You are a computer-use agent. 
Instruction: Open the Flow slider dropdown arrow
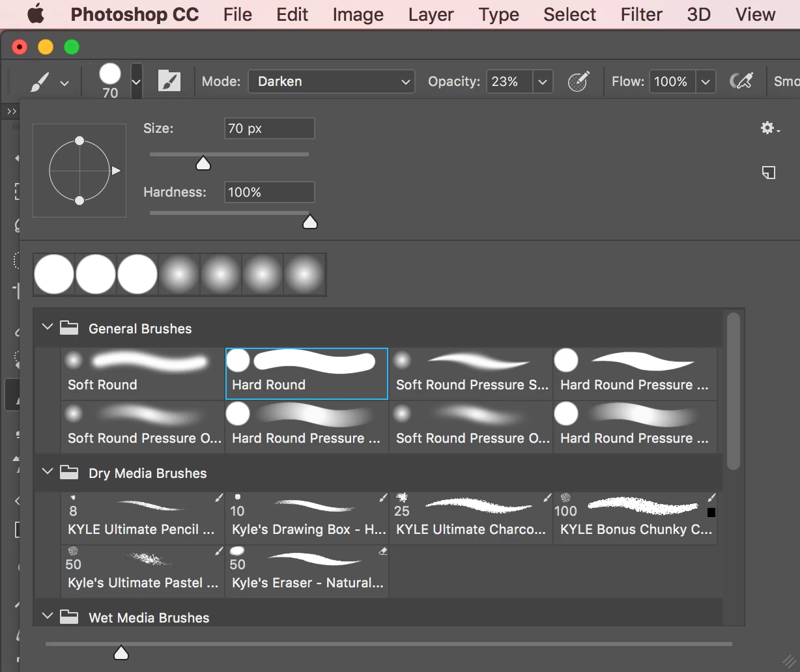[x=705, y=81]
